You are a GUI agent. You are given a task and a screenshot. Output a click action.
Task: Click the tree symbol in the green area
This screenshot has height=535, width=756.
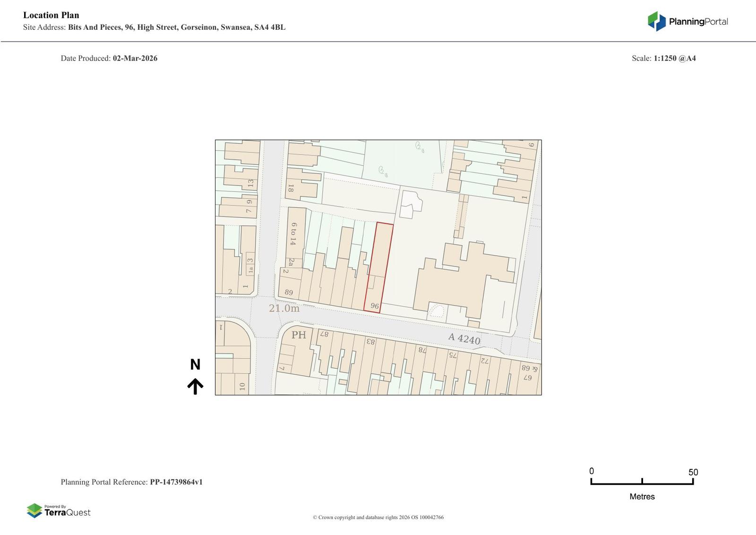click(x=383, y=171)
